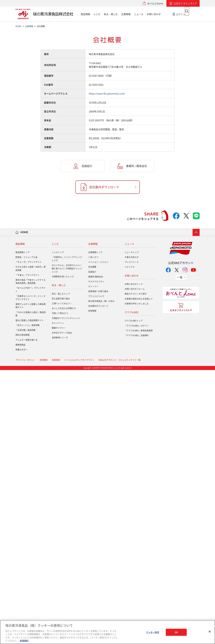Viewport: 215px width, 644px height.
Task: Open the footer 公式オンラインストア banner
Action: (x=181, y=307)
